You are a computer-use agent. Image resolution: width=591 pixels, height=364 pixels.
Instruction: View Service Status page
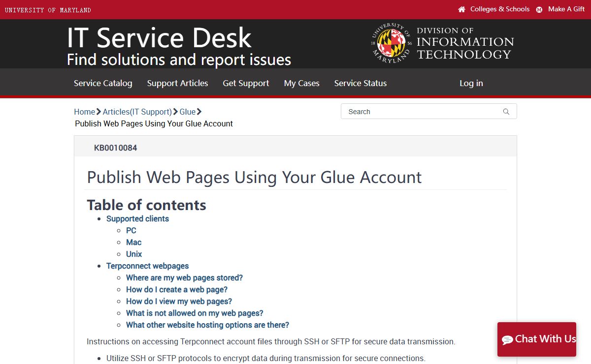click(x=361, y=83)
